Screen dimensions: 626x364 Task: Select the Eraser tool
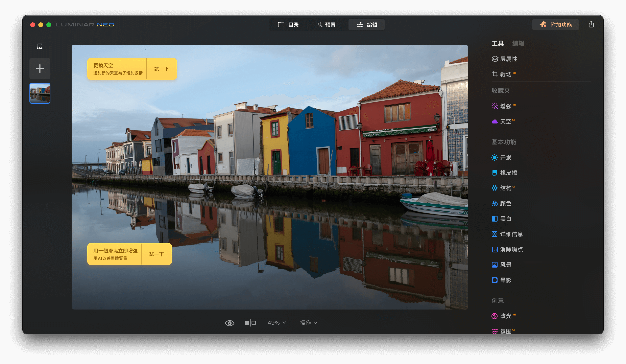(508, 173)
